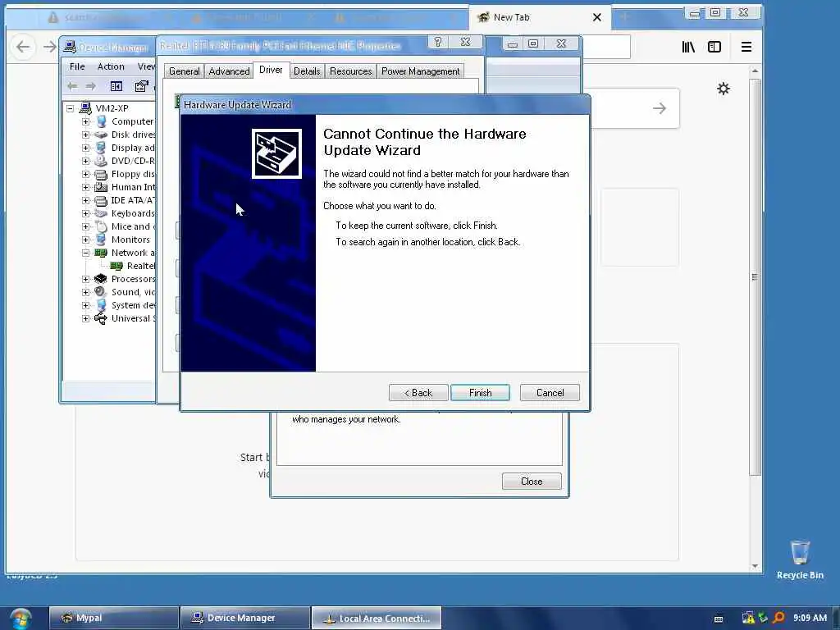Open Device Manager Action menu

coord(111,66)
